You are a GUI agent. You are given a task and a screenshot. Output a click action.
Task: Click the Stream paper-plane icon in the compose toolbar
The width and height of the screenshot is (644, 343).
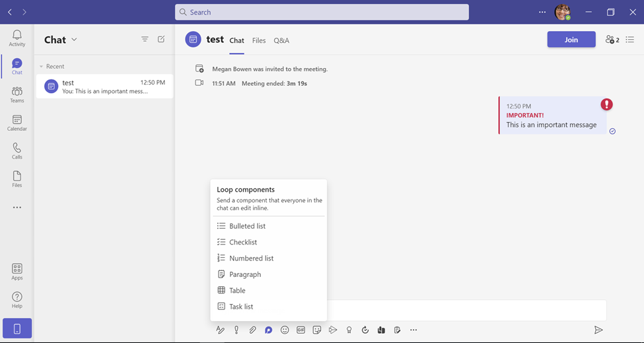[333, 330]
